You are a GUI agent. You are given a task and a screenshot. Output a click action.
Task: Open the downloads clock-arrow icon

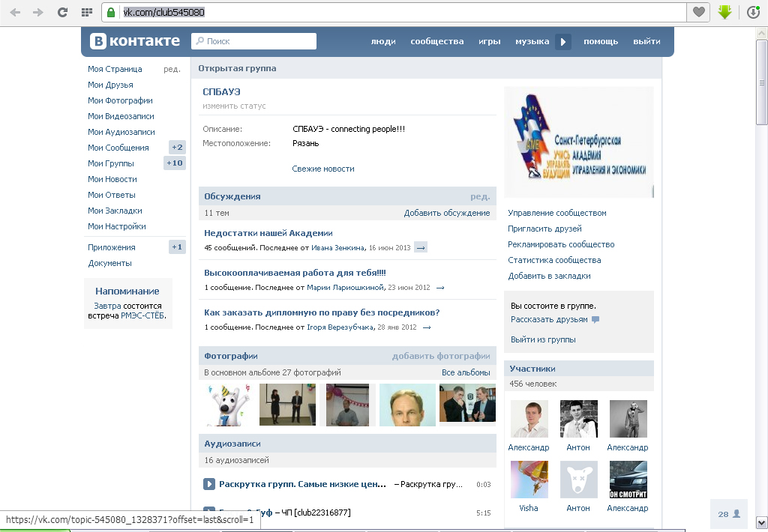pyautogui.click(x=753, y=12)
